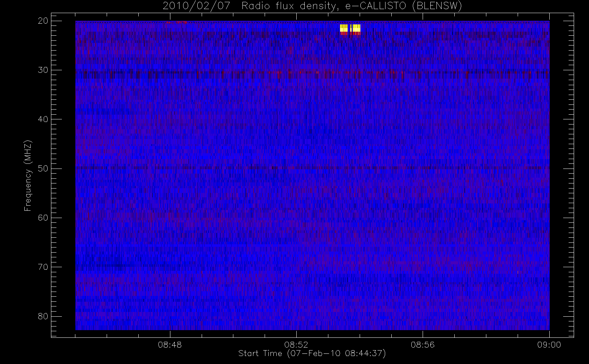Click the 09:00 time tick label
Screen dimensions: 589x364
[549, 345]
